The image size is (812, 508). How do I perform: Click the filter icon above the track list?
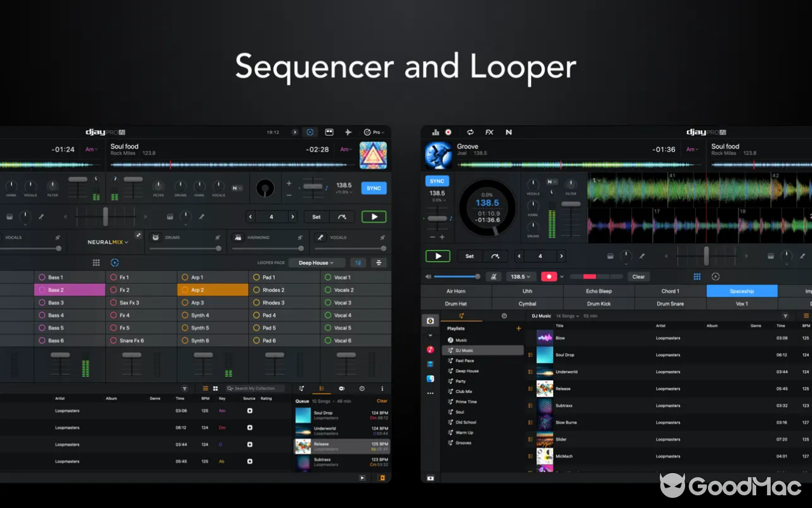point(185,389)
